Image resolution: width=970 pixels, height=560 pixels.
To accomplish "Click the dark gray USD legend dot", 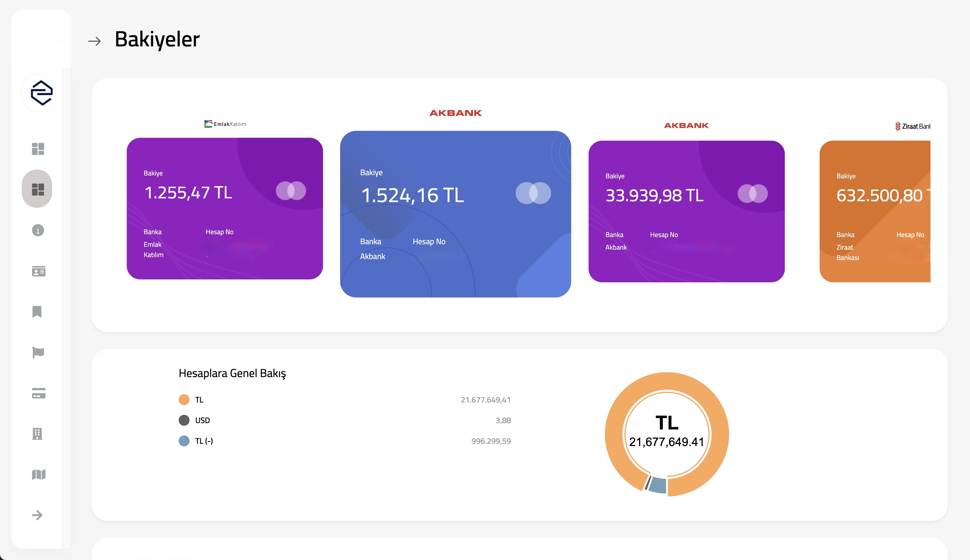I will (x=184, y=420).
